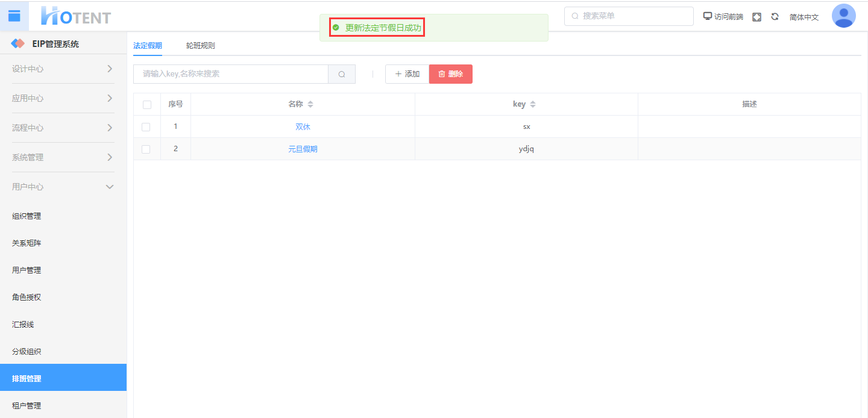Sort by key column arrows
The width and height of the screenshot is (868, 418).
coord(533,104)
